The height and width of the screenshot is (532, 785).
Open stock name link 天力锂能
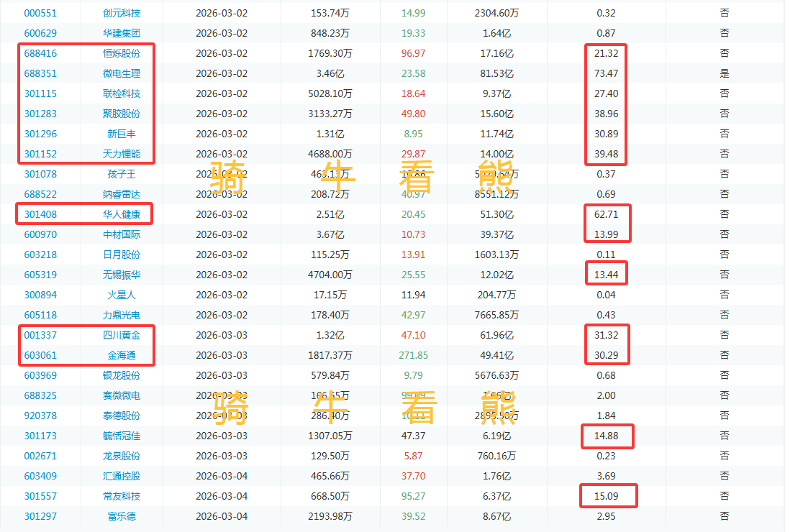pos(122,154)
